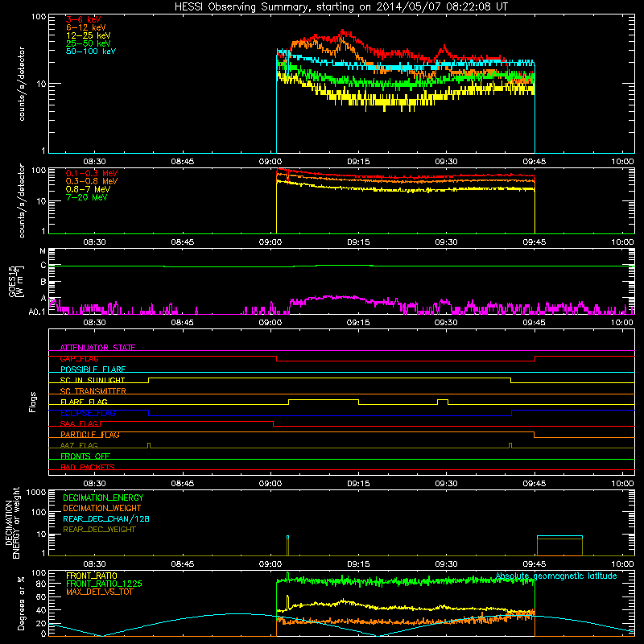This screenshot has height=644, width=644.
Task: Select the A0.1 level on the GOES axis
Action: pos(37,312)
